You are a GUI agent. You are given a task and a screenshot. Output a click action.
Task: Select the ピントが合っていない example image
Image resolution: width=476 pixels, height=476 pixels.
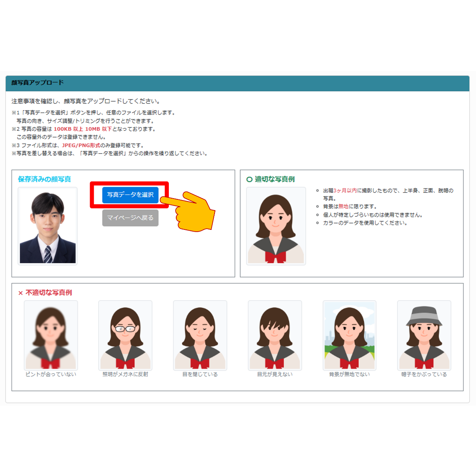[x=51, y=335]
